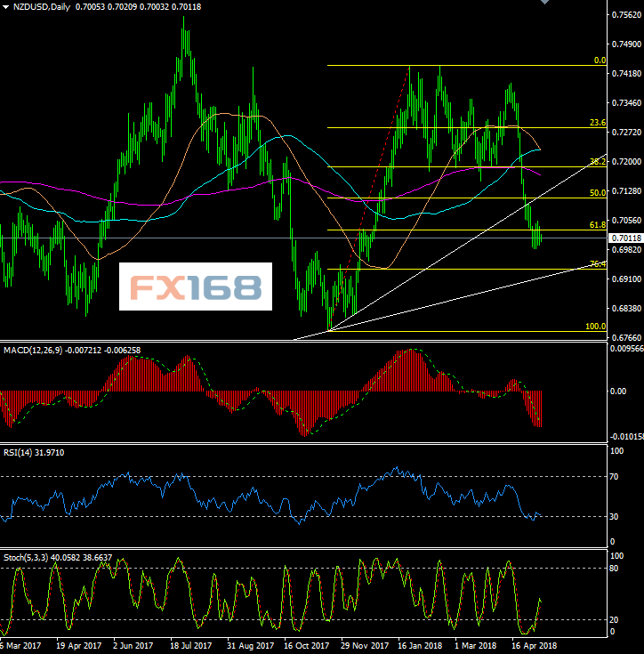Click the Fibonacci 50.0 level label
Image resolution: width=644 pixels, height=654 pixels.
click(598, 193)
